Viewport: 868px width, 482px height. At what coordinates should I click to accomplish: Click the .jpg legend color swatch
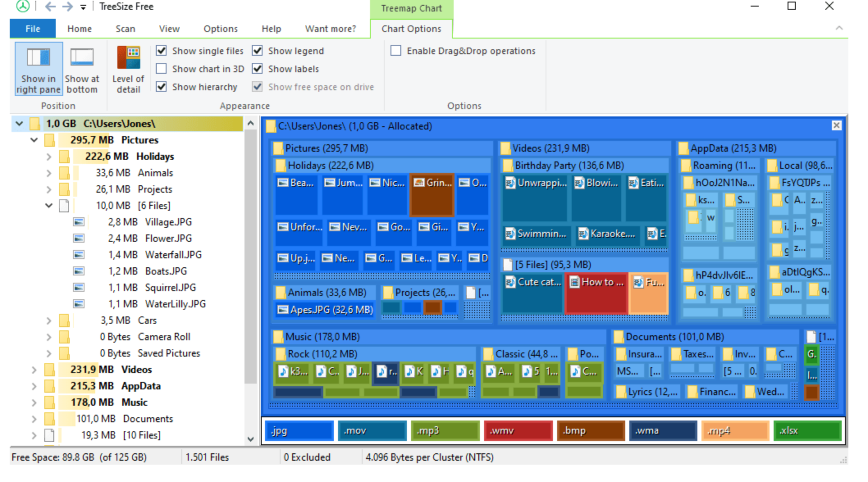click(299, 430)
